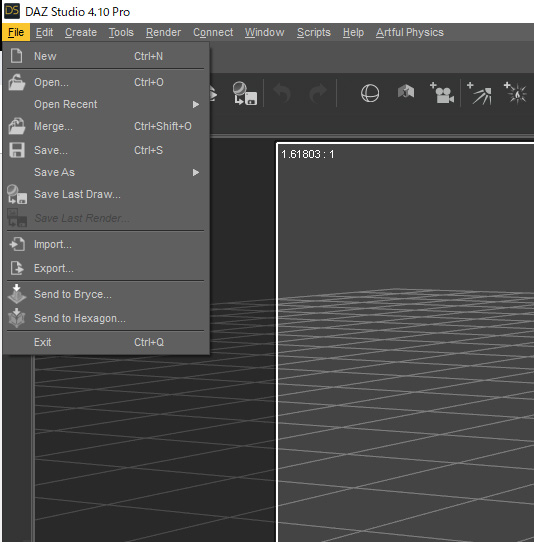Expand the Open Recent submenu arrow
The image size is (534, 542).
click(196, 104)
